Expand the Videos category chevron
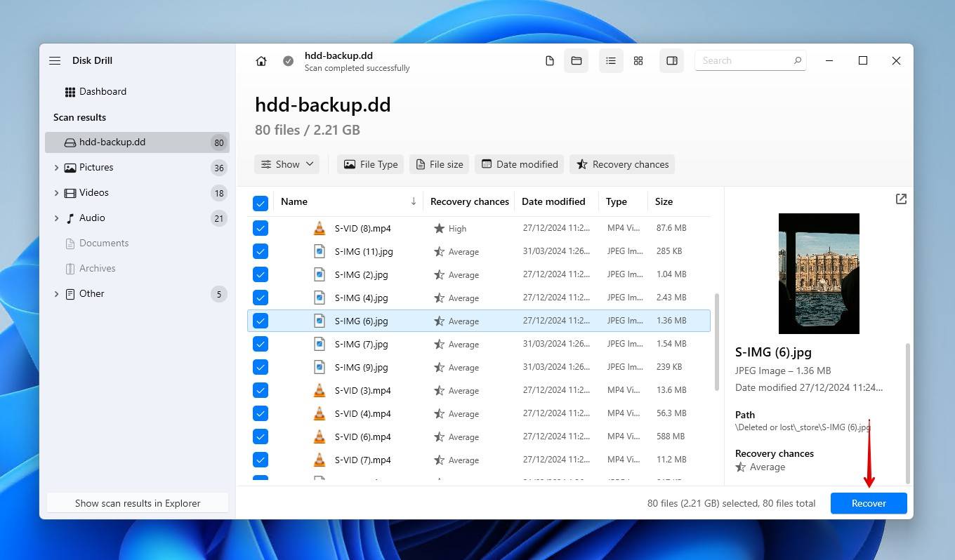Viewport: 955px width, 560px height. tap(57, 193)
